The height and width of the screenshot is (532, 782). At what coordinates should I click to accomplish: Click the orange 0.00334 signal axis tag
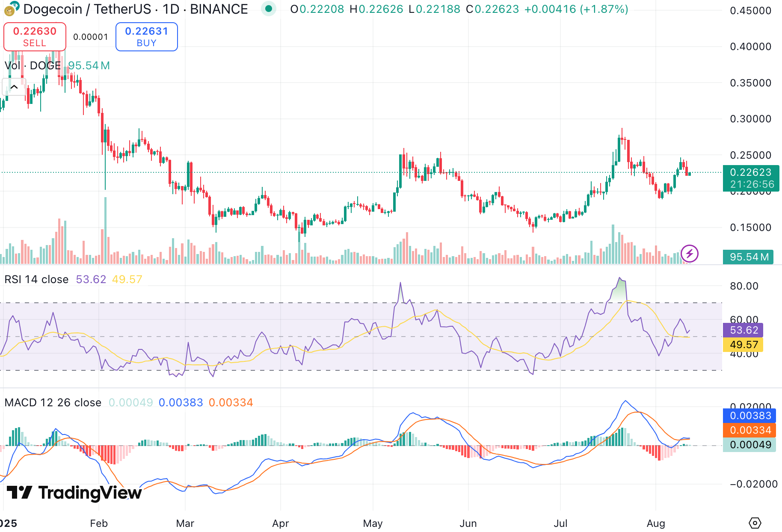coord(749,430)
